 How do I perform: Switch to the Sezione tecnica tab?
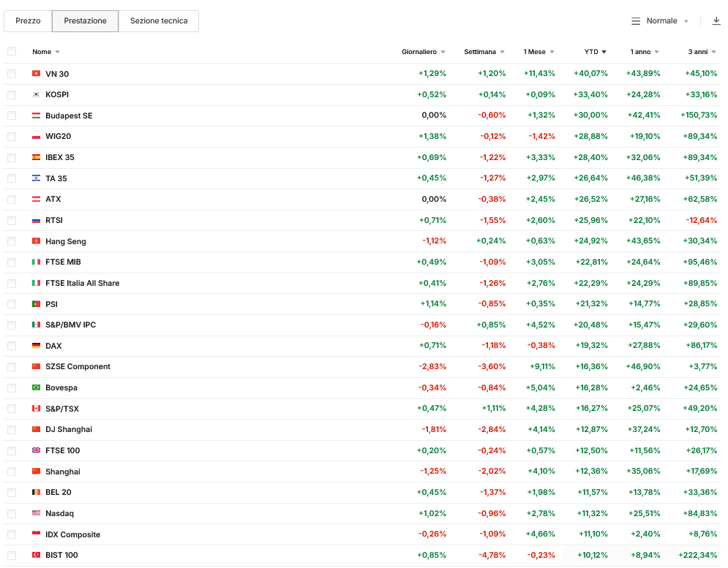pyautogui.click(x=159, y=21)
